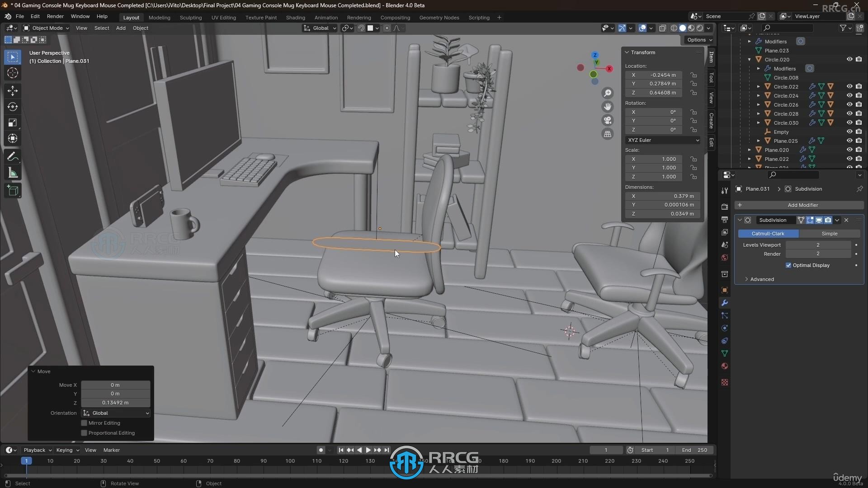The width and height of the screenshot is (868, 488).
Task: Select Catmull-Clark subdivision type
Action: click(x=768, y=234)
